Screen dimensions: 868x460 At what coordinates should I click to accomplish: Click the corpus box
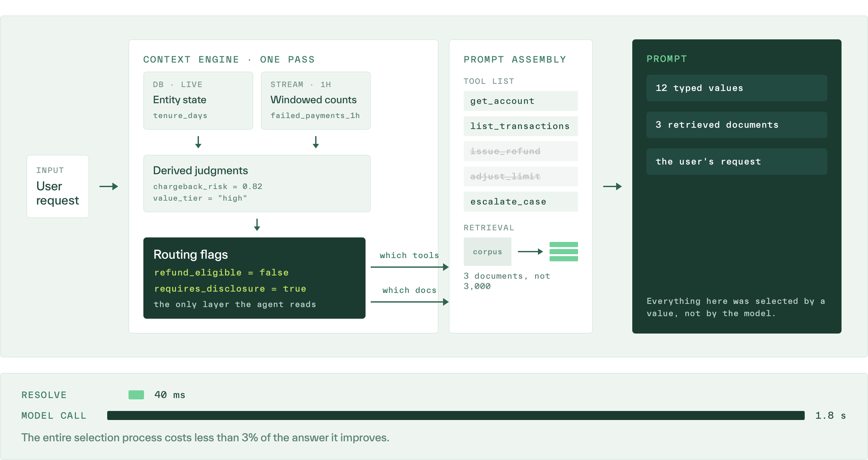[487, 252]
